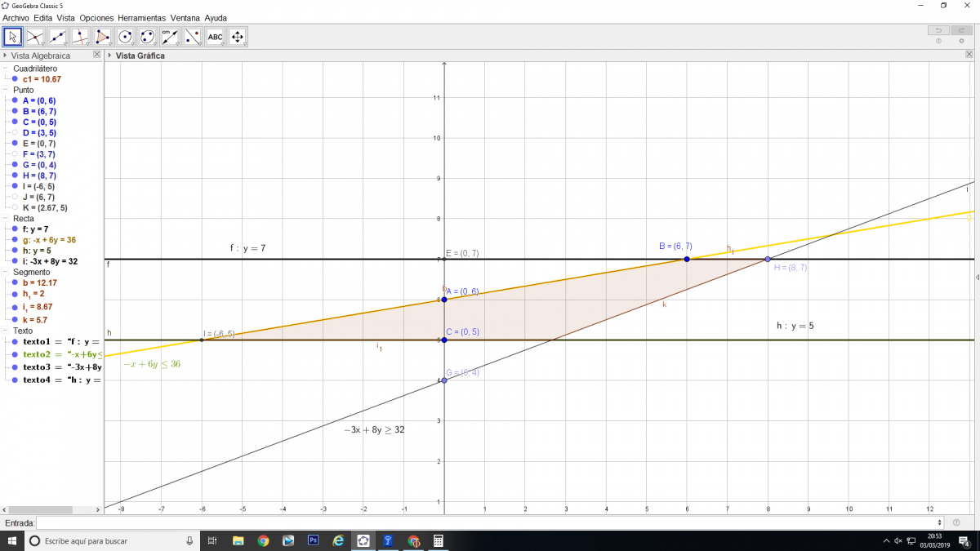Collapse the Punto group in algebra view
Image resolution: width=980 pixels, height=551 pixels.
coord(5,90)
